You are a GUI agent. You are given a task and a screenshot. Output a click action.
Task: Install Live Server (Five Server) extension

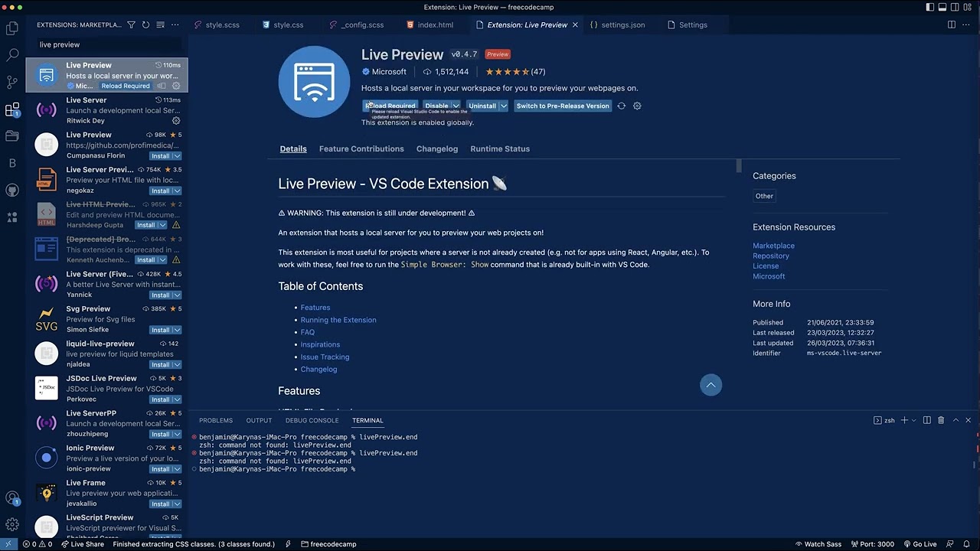(x=160, y=295)
